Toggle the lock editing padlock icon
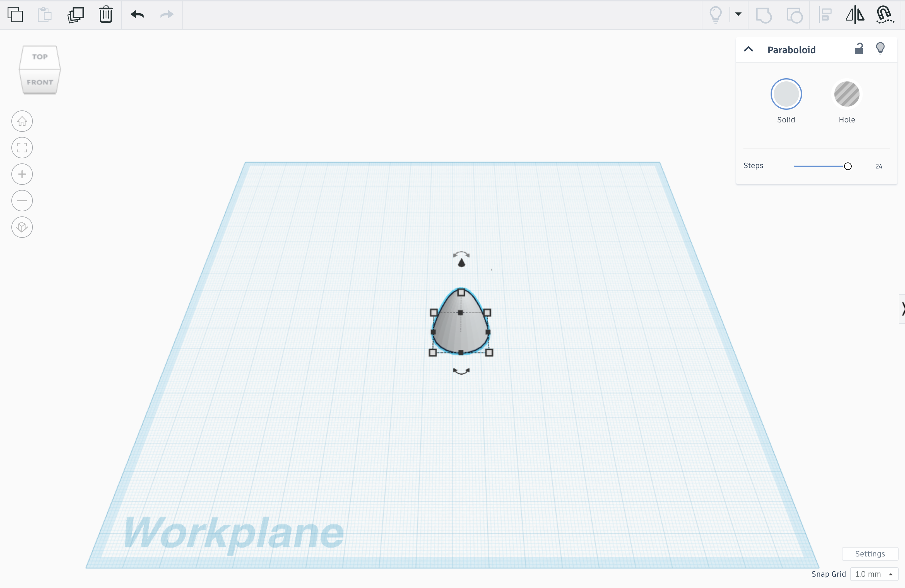The height and width of the screenshot is (588, 905). (859, 49)
